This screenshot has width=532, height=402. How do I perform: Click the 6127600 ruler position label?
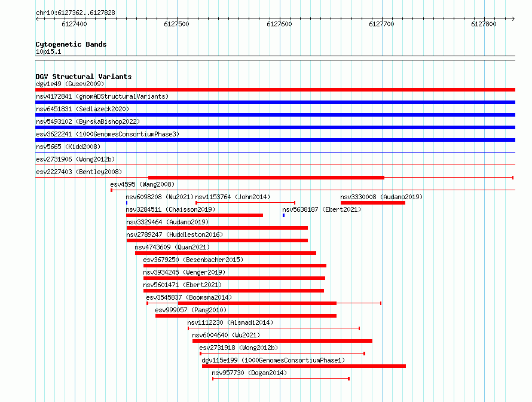pos(279,24)
